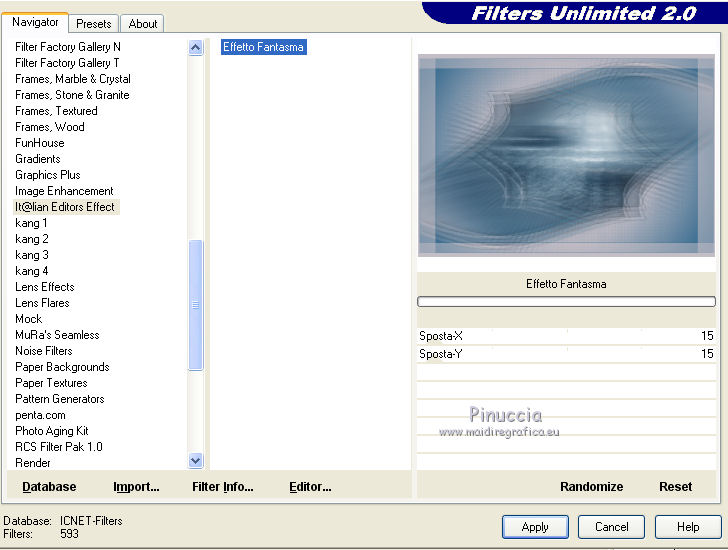Viewport: 728px width, 550px height.
Task: Reset the filter parameters
Action: [676, 486]
